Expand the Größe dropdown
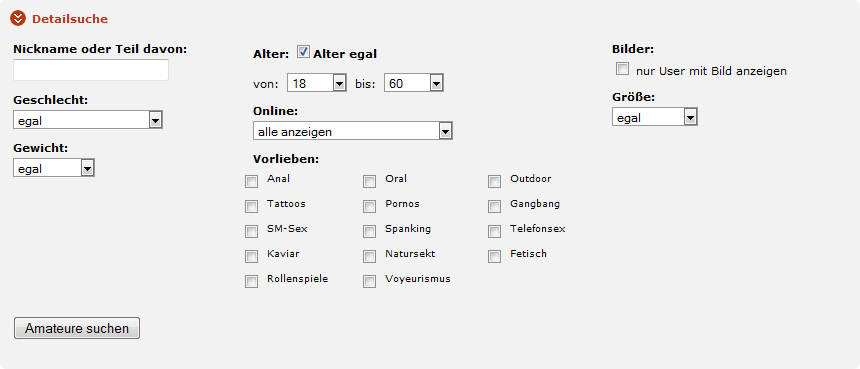860x369 pixels. (x=655, y=117)
